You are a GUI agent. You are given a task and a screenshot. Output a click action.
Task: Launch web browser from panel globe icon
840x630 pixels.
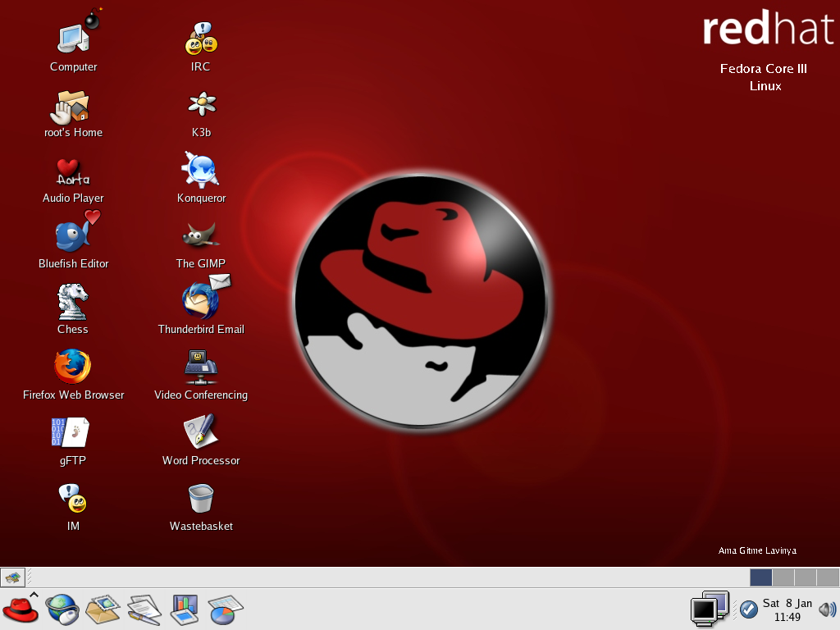(62, 609)
